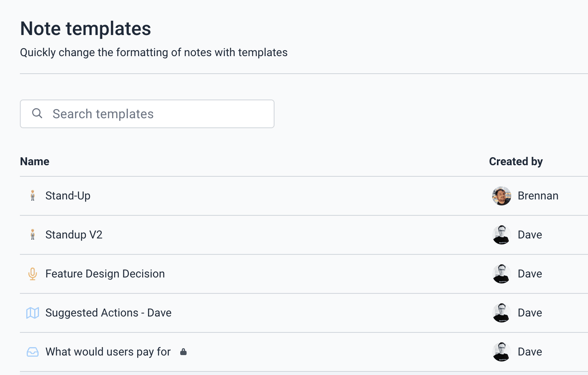Click the microphone icon for Feature Design Decision
Viewport: 588px width, 375px height.
point(33,274)
